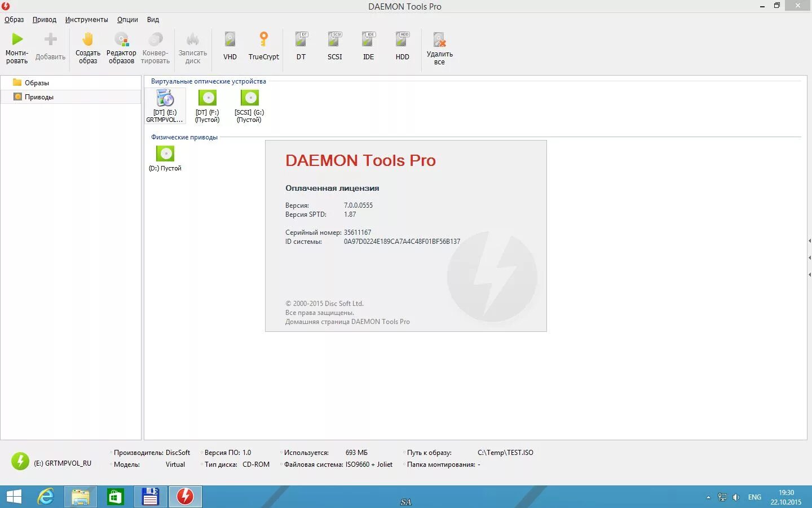812x508 pixels.
Task: Click Виртуальные оптические устройства section header
Action: [x=208, y=81]
